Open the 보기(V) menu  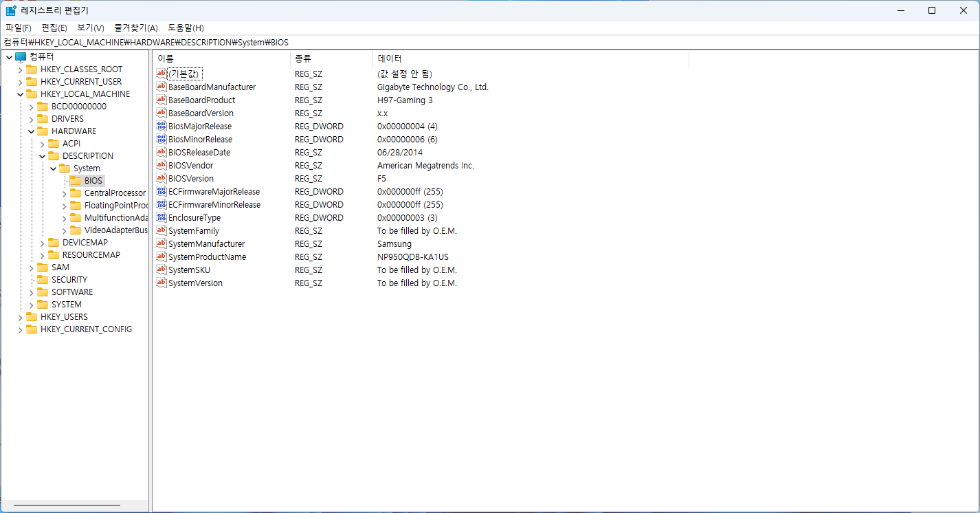[91, 28]
